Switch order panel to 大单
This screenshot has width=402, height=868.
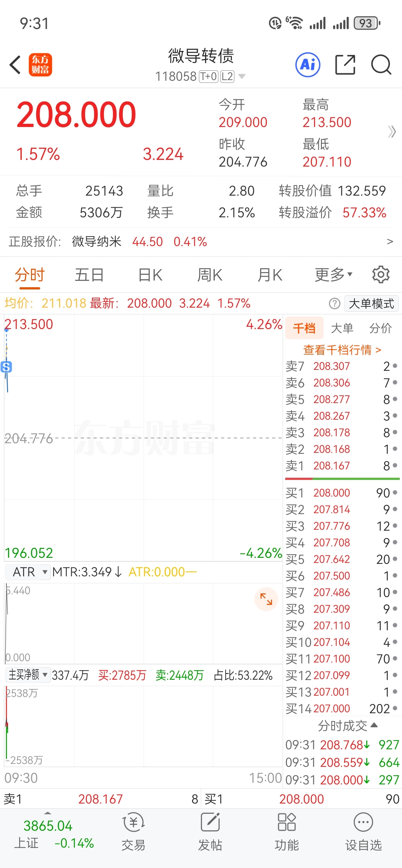[342, 328]
